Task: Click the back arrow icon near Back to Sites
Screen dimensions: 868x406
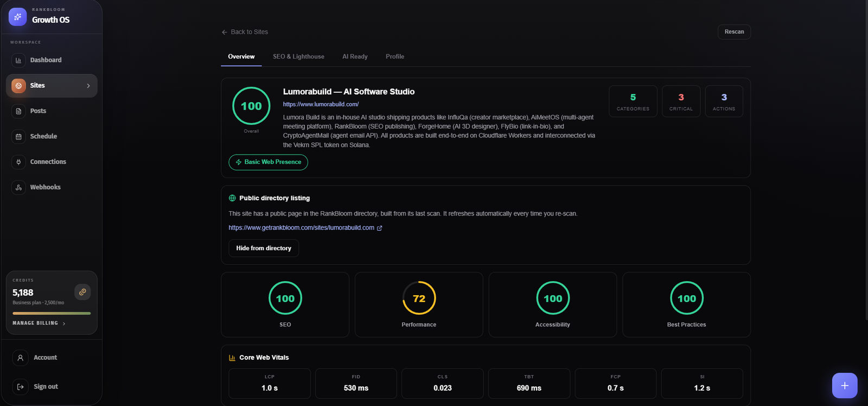Action: 225,32
